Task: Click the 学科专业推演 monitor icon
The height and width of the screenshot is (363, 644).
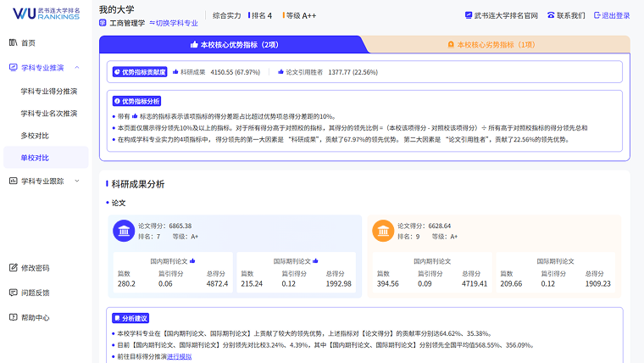Action: click(x=14, y=67)
